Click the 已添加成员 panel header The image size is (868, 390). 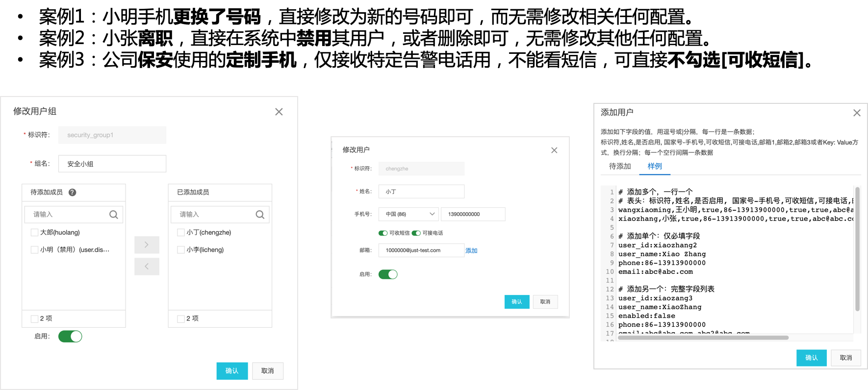[220, 192]
